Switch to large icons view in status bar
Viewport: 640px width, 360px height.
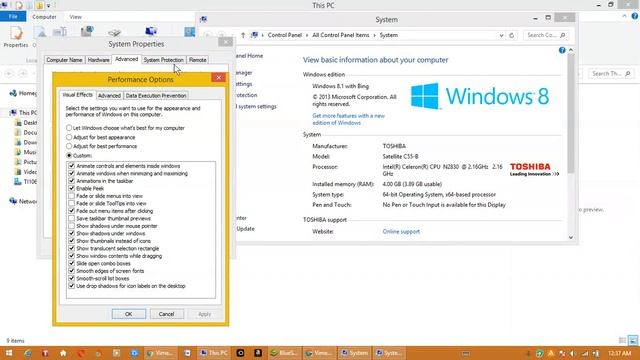[x=633, y=340]
